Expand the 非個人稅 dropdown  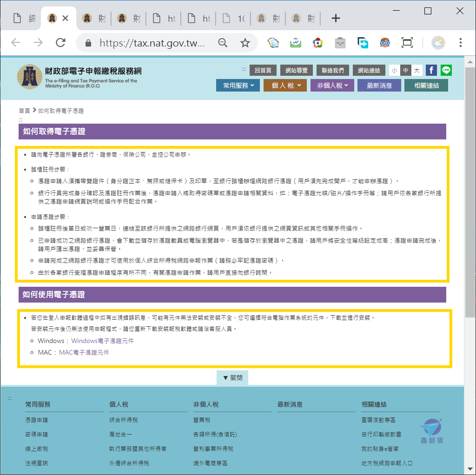coord(332,85)
